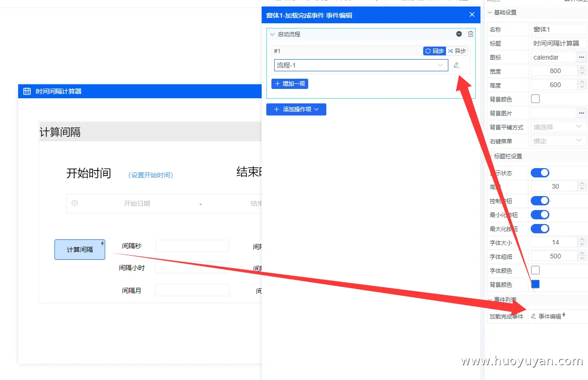Screen dimensions: 588x380
Task: Click the 计算间隔 button on the form
Action: tap(80, 250)
